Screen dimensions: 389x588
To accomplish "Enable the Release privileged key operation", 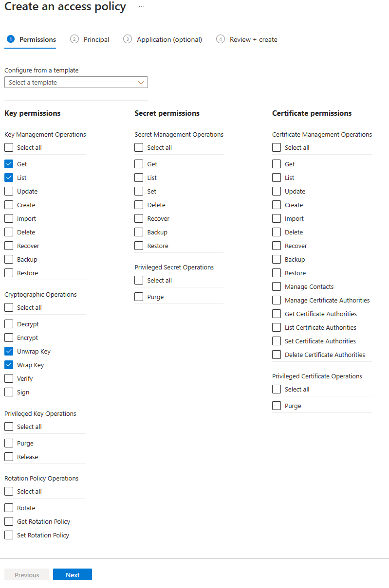I will click(x=8, y=457).
